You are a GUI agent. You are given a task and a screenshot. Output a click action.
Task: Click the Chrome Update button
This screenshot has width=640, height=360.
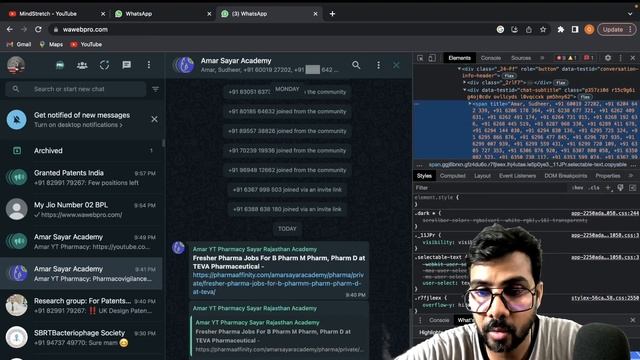click(x=617, y=29)
